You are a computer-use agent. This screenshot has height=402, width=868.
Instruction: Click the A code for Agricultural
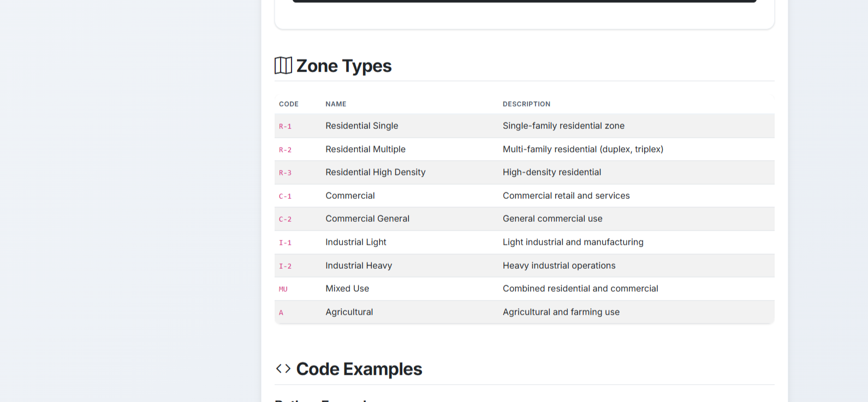point(281,312)
